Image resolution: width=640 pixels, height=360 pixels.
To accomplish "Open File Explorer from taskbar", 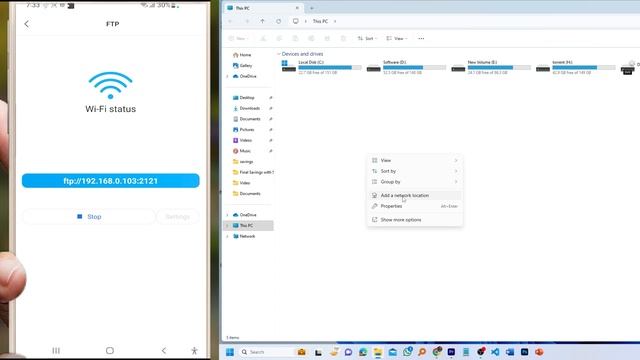I will point(378,352).
